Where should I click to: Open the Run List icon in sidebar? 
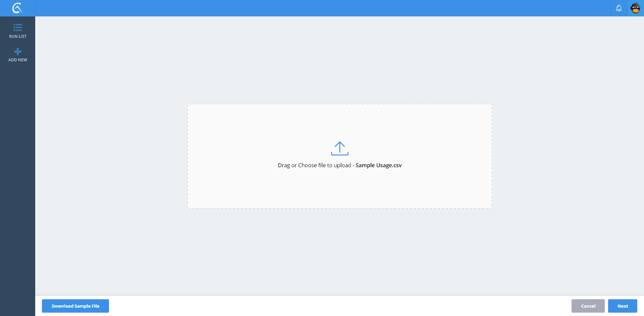(18, 27)
